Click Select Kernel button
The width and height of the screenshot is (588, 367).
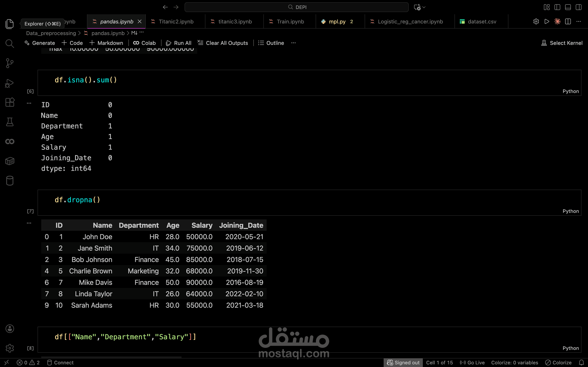[x=562, y=43]
